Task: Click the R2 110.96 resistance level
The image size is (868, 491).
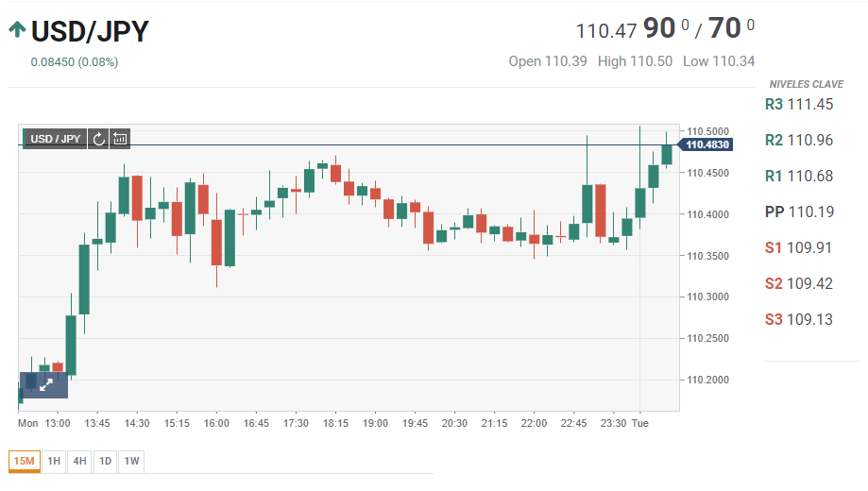Action: pos(799,140)
